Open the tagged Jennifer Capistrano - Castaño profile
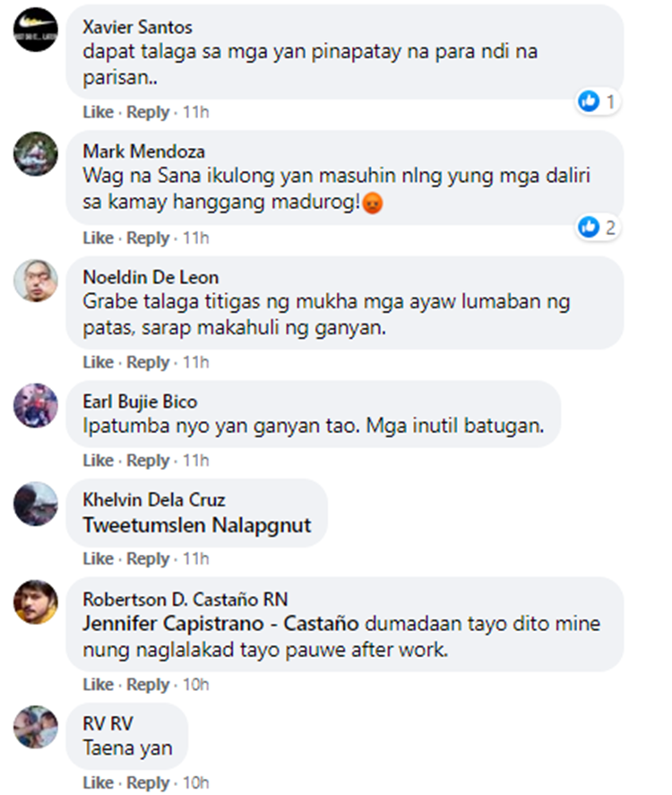 pyautogui.click(x=221, y=624)
